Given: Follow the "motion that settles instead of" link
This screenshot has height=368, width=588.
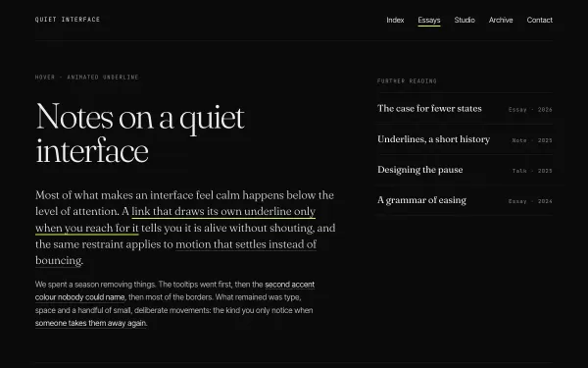Looking at the screenshot, I should 246,244.
